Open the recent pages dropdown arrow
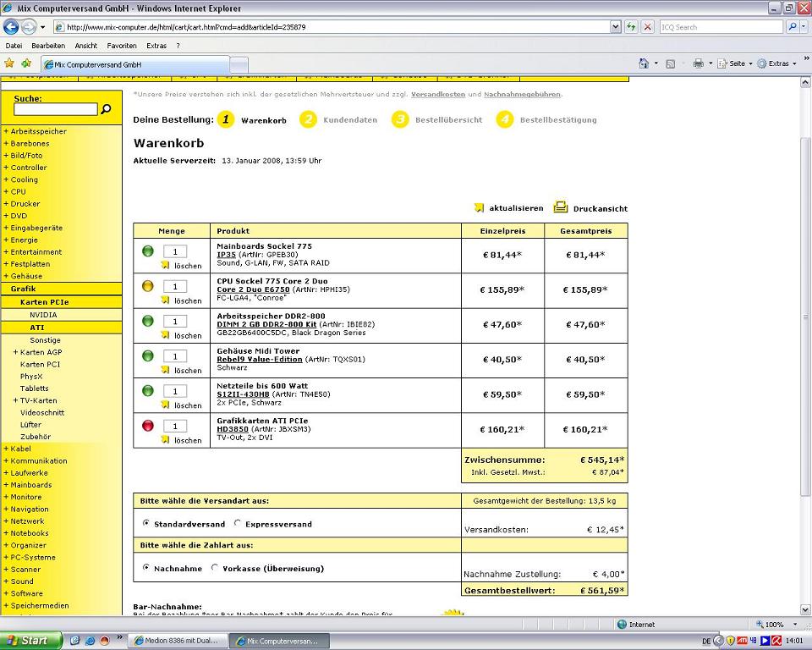Screen dimensions: 812x650 42,27
